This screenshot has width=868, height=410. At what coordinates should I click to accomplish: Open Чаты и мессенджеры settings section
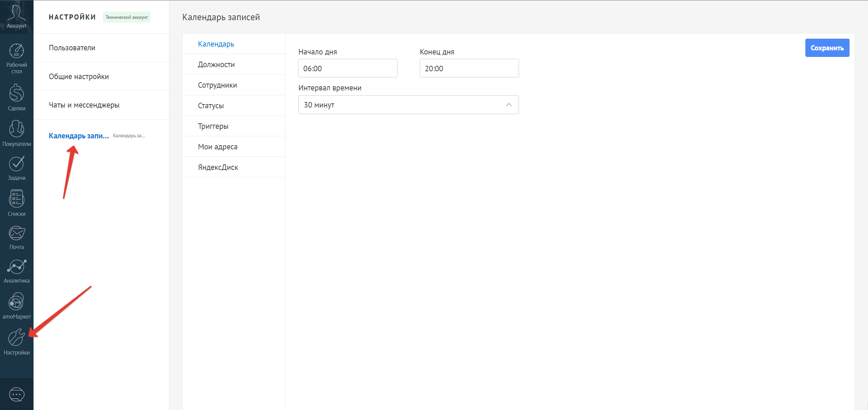point(84,105)
